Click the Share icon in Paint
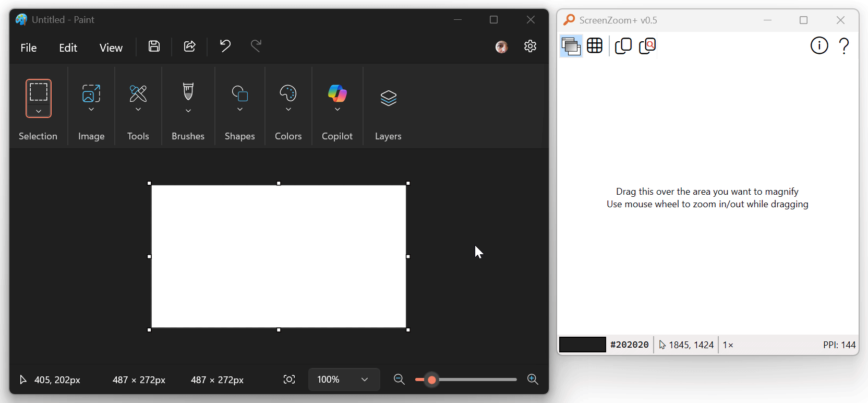 click(190, 46)
